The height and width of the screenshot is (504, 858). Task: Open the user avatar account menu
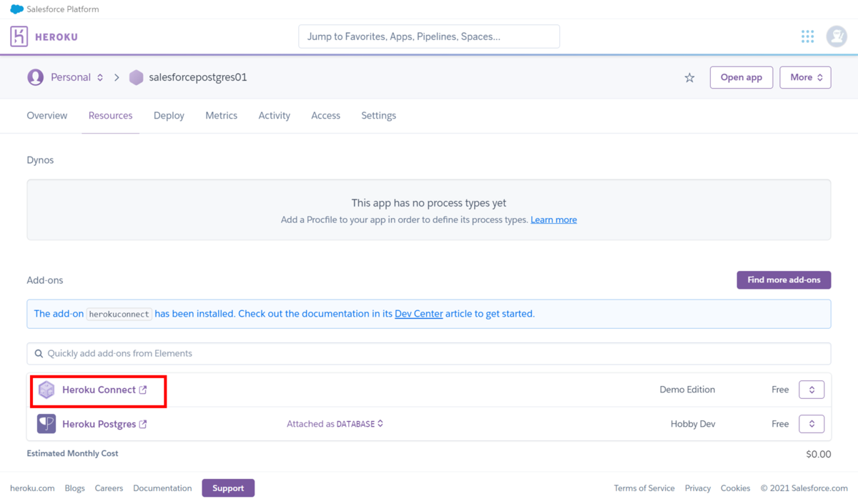[836, 36]
